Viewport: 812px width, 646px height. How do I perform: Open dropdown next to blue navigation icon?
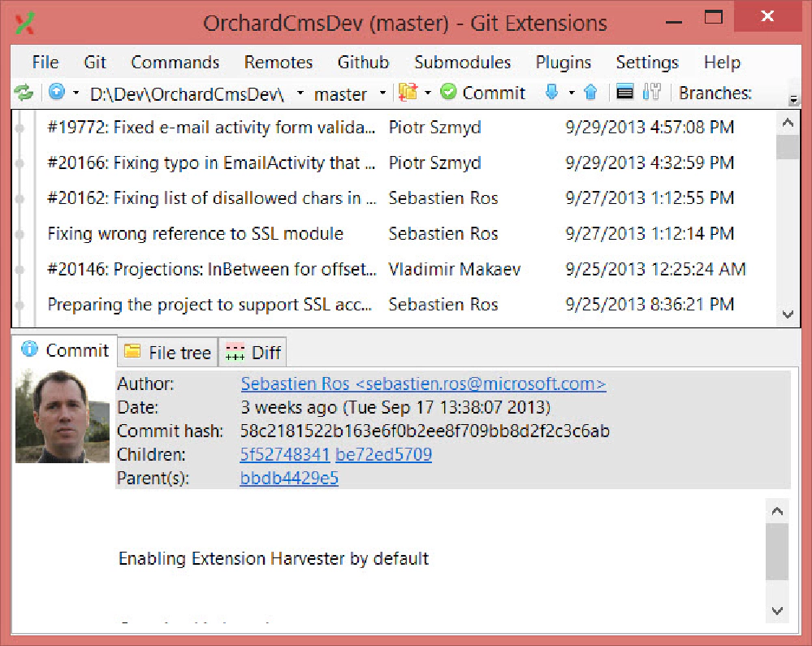76,93
